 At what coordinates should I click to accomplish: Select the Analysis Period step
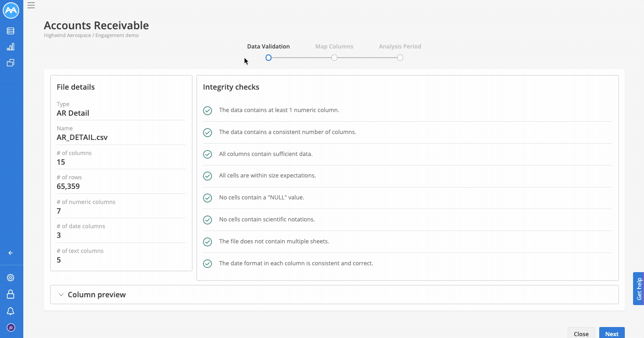[x=400, y=46]
